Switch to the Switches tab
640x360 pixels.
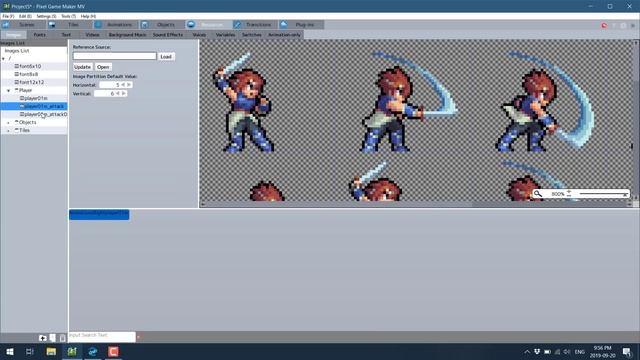click(251, 35)
